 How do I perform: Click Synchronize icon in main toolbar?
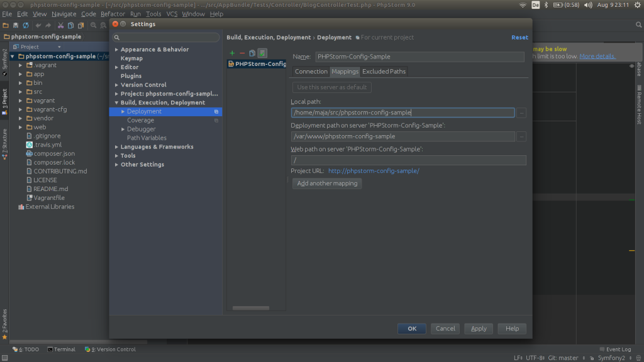click(x=25, y=25)
